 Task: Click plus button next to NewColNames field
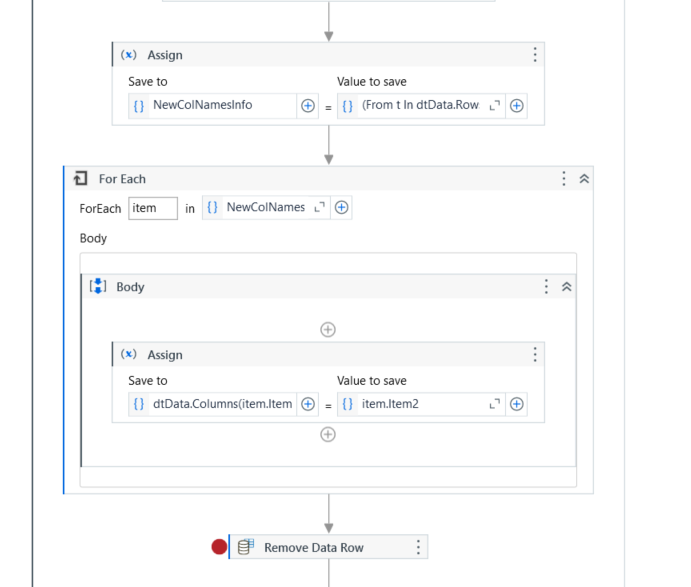coord(341,208)
